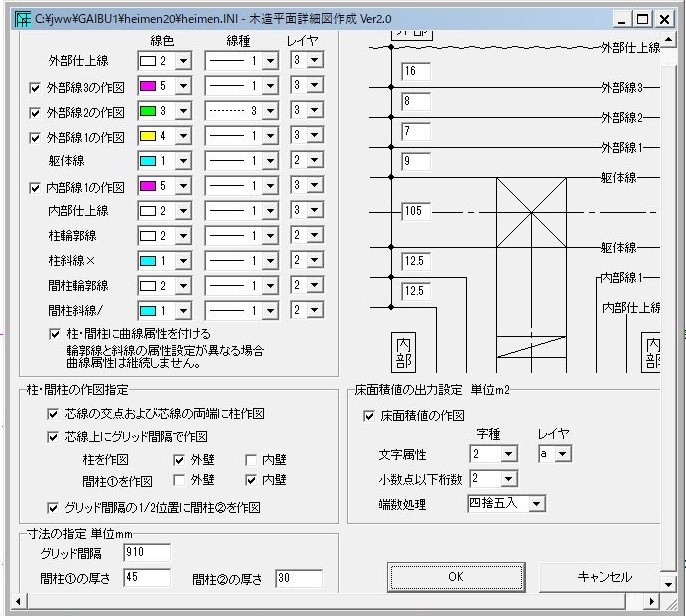
Task: Open 内部仕上線 layer dropdown
Action: pos(315,210)
